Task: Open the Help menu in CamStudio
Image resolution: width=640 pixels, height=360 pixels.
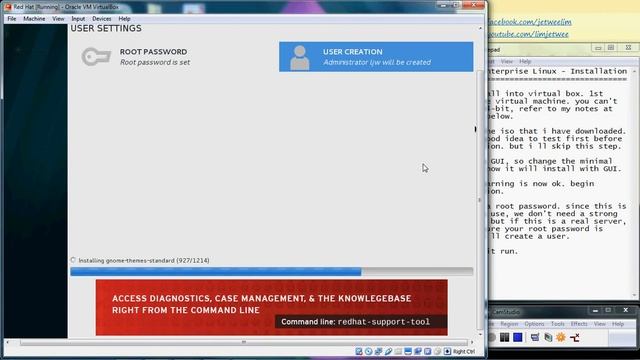Action: 618,324
